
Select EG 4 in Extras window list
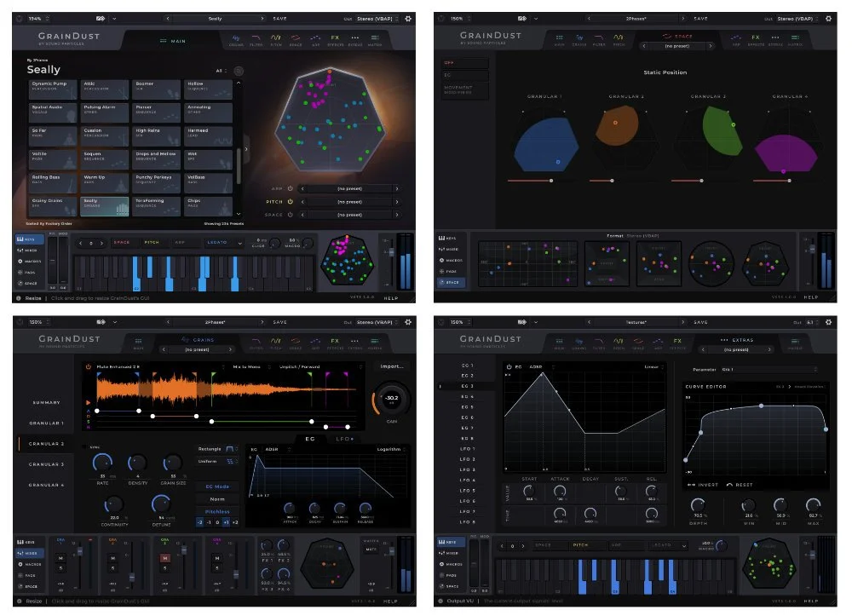(467, 396)
